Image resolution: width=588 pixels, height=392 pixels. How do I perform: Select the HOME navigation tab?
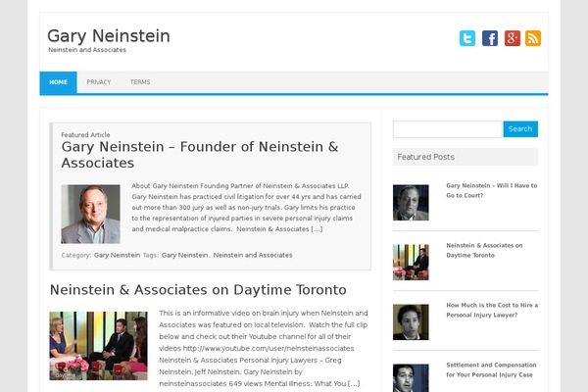pyautogui.click(x=58, y=82)
